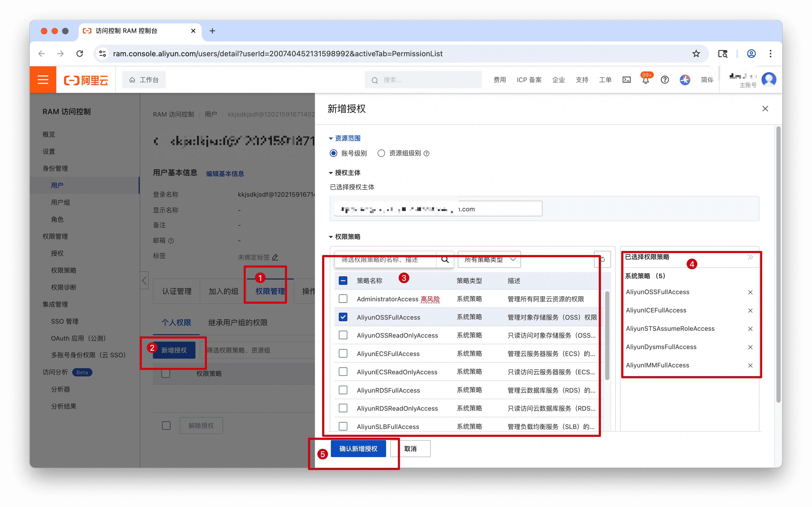Collapse the 资源范围 section

point(331,138)
